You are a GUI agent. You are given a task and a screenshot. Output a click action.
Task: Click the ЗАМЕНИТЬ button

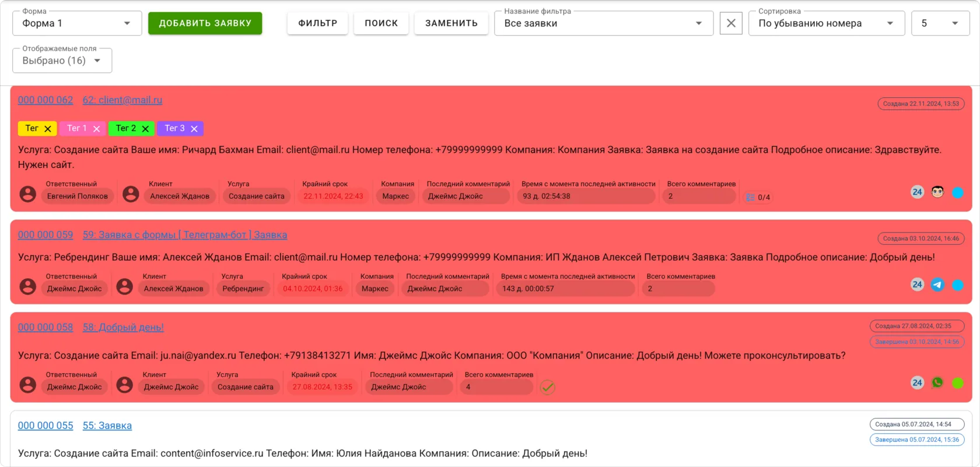452,23
